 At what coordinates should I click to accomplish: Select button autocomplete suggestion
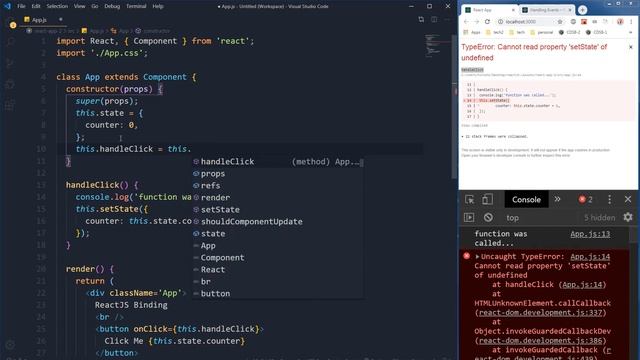[278, 293]
